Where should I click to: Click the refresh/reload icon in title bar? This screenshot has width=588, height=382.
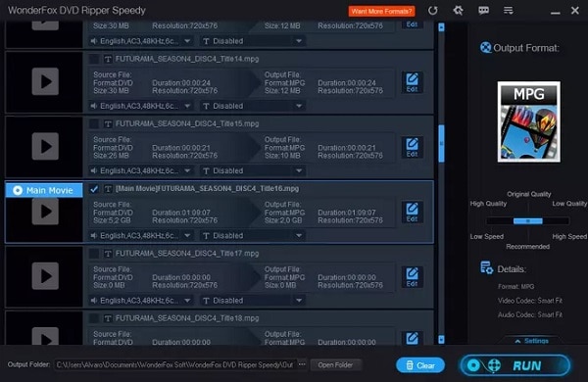pos(433,11)
